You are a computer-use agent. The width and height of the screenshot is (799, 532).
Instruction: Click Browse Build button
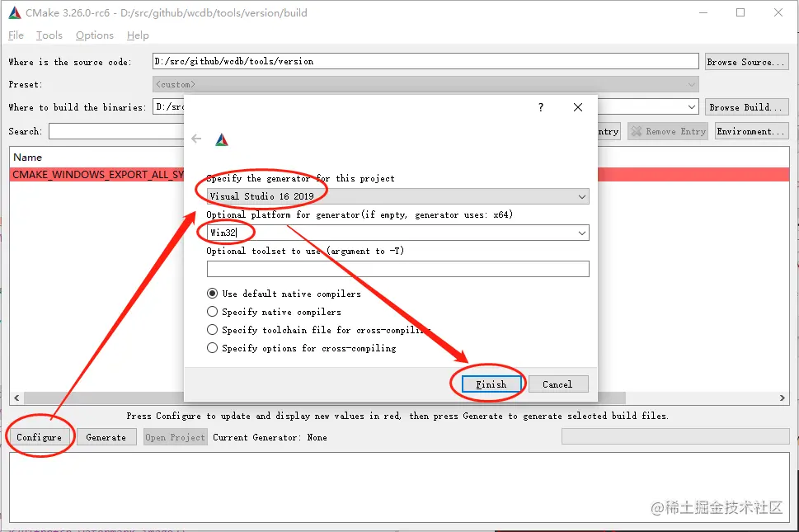[746, 107]
